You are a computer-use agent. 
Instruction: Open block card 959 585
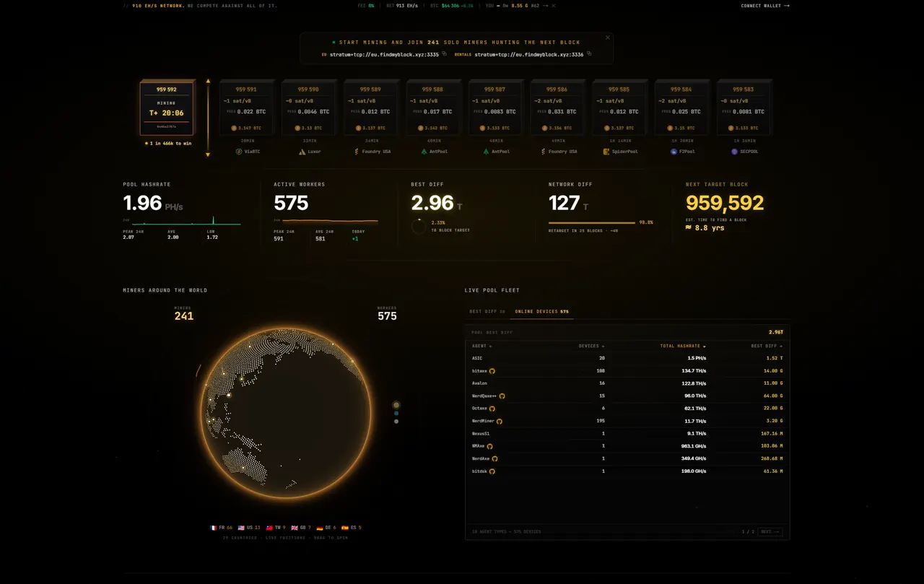pyautogui.click(x=619, y=108)
